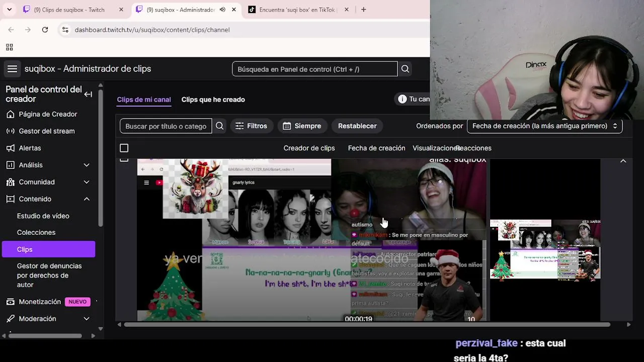The image size is (644, 362).
Task: Open the Ordenados por sort dropdown
Action: (545, 126)
